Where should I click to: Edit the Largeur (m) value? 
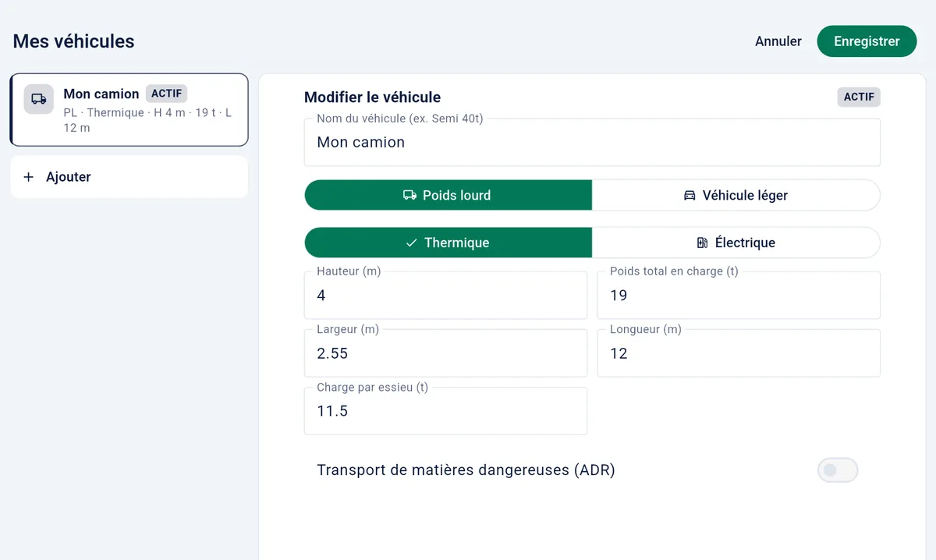click(445, 353)
